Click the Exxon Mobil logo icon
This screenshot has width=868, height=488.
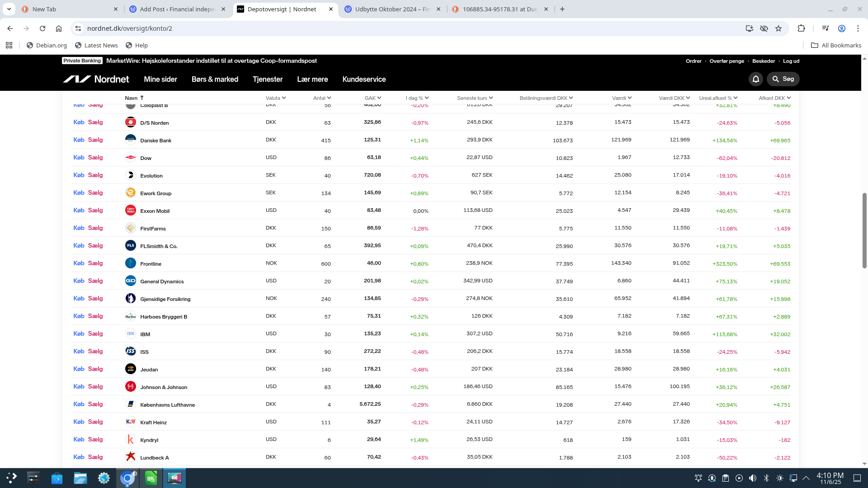[x=131, y=210]
